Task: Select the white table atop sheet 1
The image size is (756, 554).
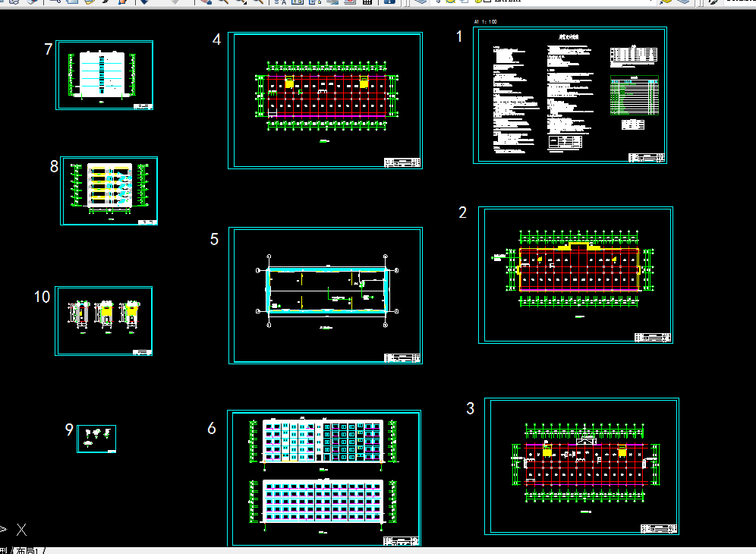Action: click(x=634, y=56)
